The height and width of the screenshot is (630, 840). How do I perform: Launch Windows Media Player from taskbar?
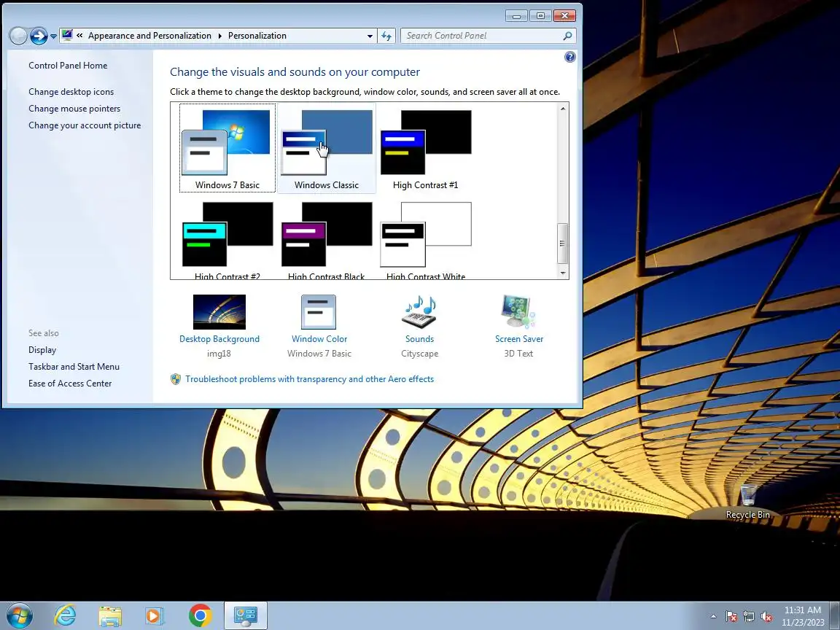[x=155, y=616]
